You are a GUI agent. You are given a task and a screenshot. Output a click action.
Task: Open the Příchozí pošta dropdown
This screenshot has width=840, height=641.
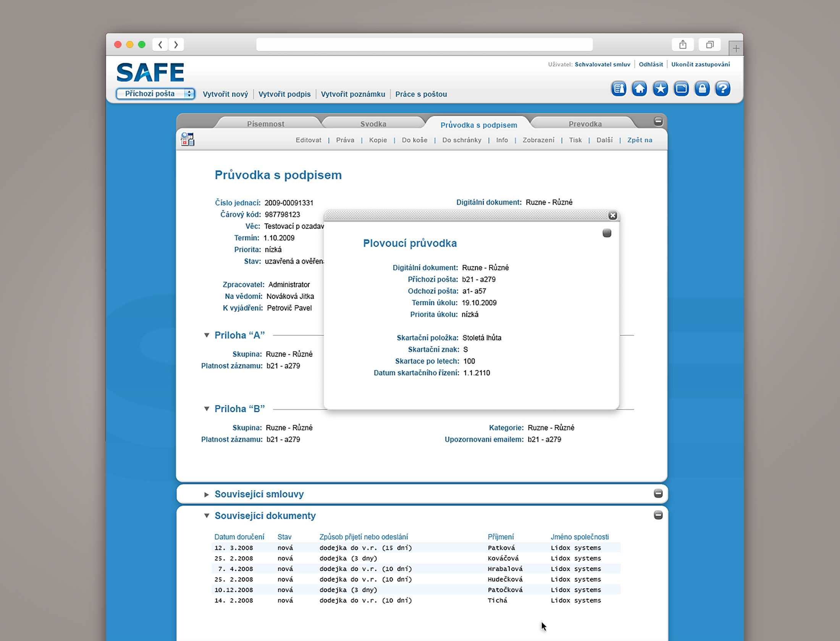click(x=156, y=94)
